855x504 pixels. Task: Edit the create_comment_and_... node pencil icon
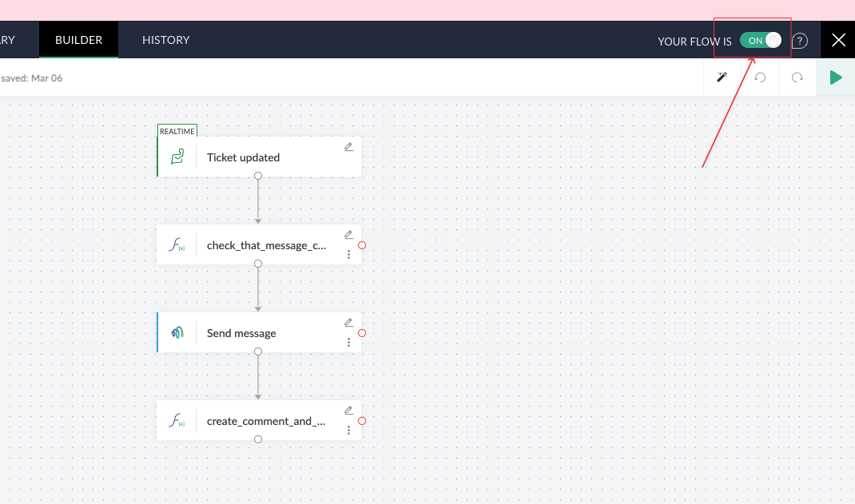tap(348, 411)
